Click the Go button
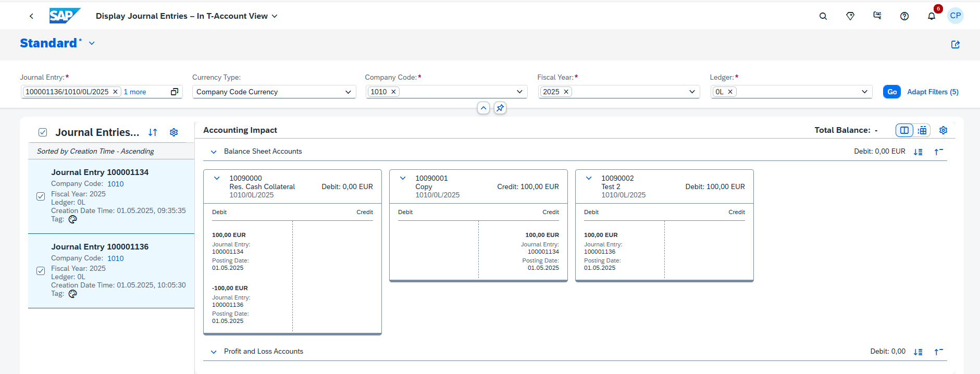980x374 pixels. [x=892, y=92]
